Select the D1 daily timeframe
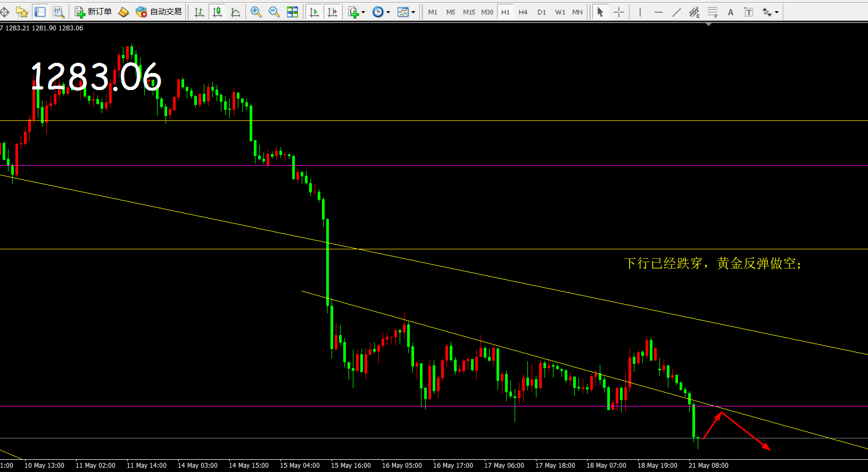 click(542, 12)
